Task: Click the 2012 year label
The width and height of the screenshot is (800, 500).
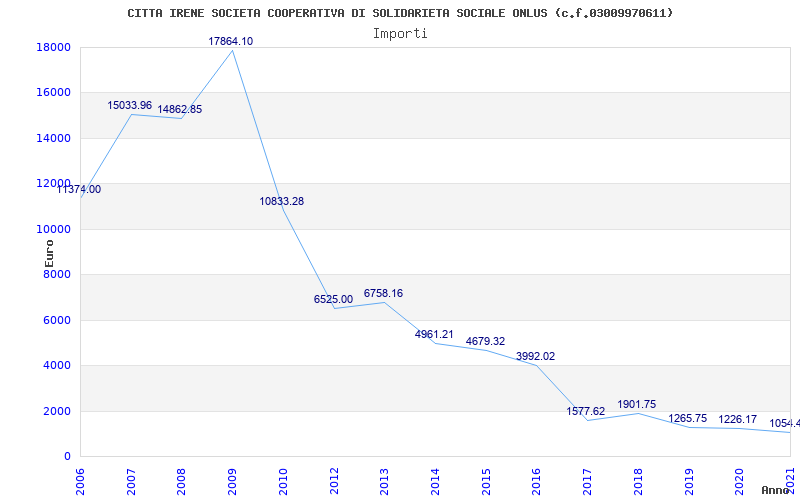Action: point(334,482)
